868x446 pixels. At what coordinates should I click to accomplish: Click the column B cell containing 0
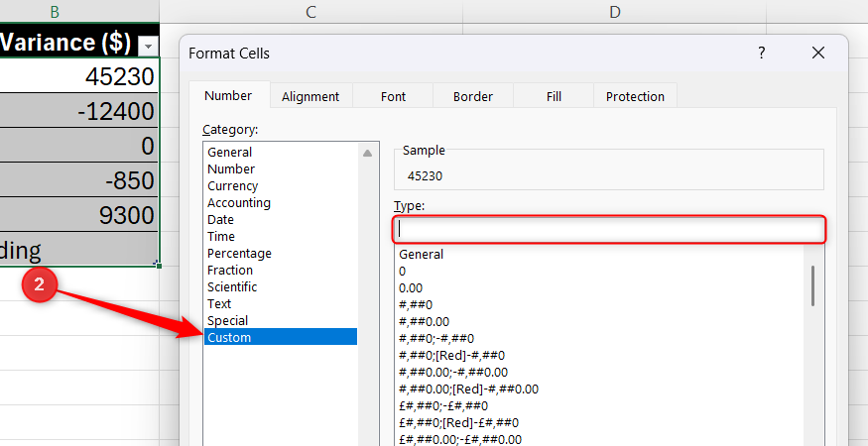(79, 146)
